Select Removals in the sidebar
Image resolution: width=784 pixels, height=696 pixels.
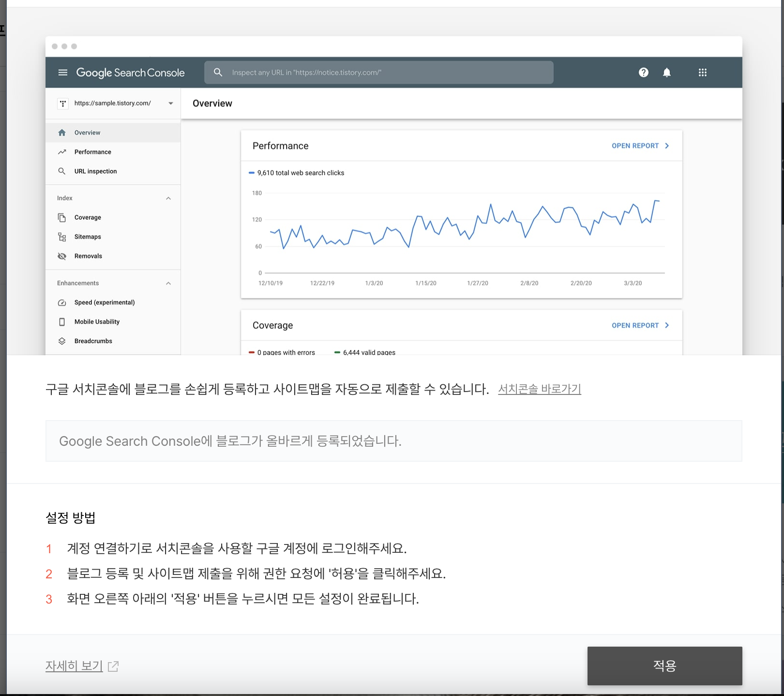click(113, 256)
